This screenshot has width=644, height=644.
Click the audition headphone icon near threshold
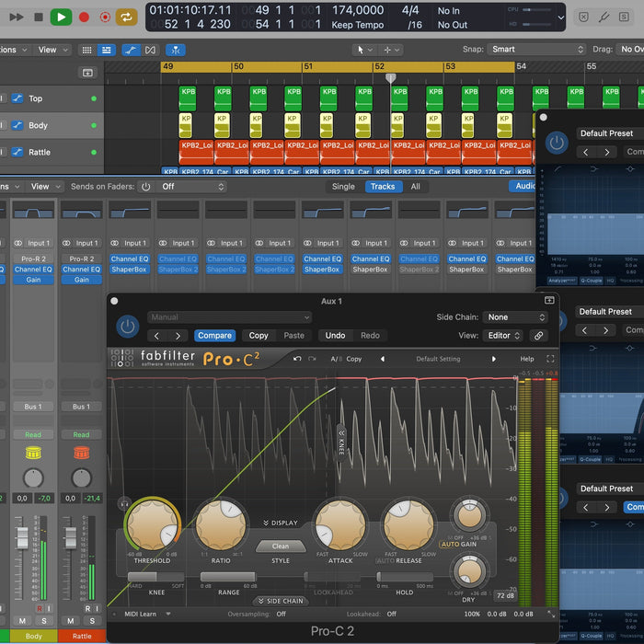pyautogui.click(x=124, y=503)
